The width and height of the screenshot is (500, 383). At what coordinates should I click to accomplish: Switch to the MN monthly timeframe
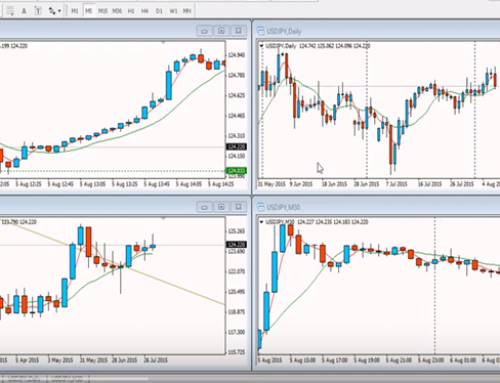point(187,11)
